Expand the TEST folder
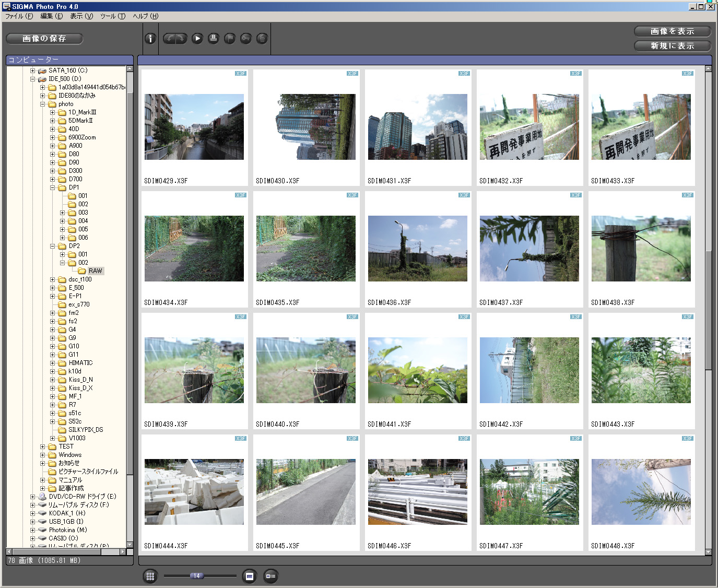 pos(43,446)
